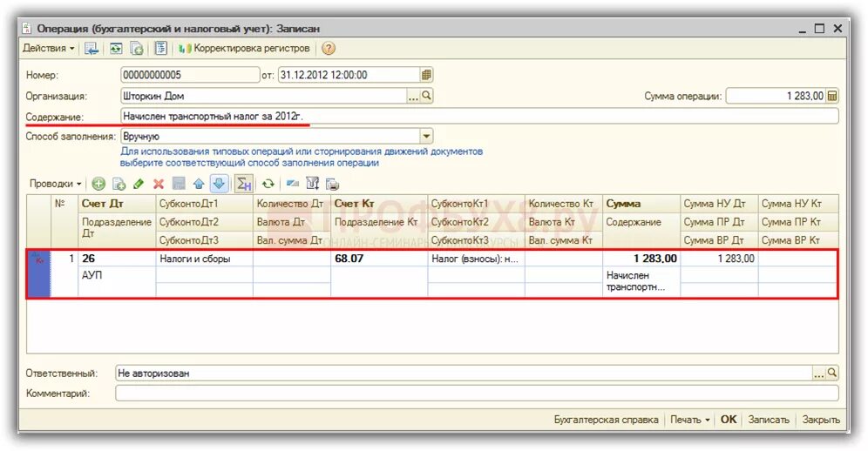Screen dimensions: 868x451
Task: Click the blue card icon in postings toolbar
Action: point(293,184)
